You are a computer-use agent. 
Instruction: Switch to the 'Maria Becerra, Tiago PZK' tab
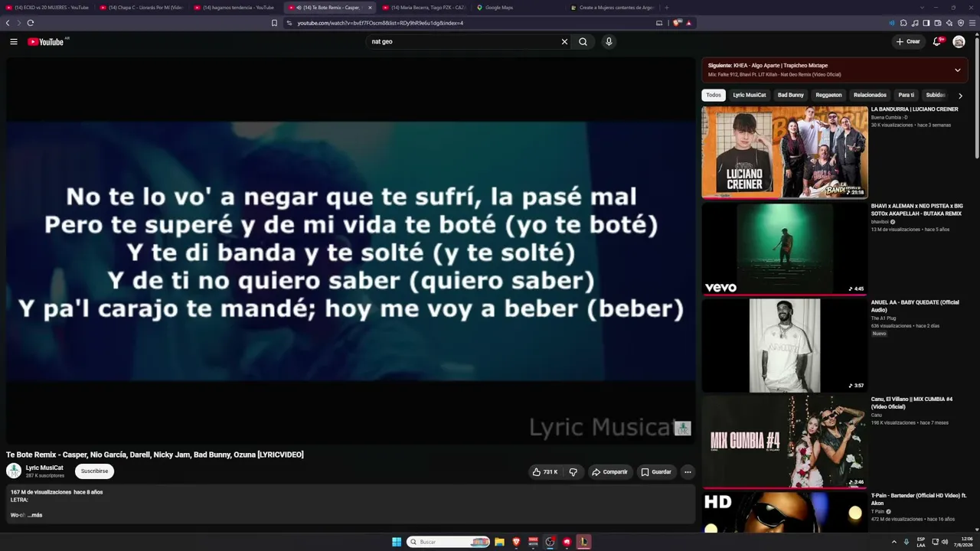424,8
